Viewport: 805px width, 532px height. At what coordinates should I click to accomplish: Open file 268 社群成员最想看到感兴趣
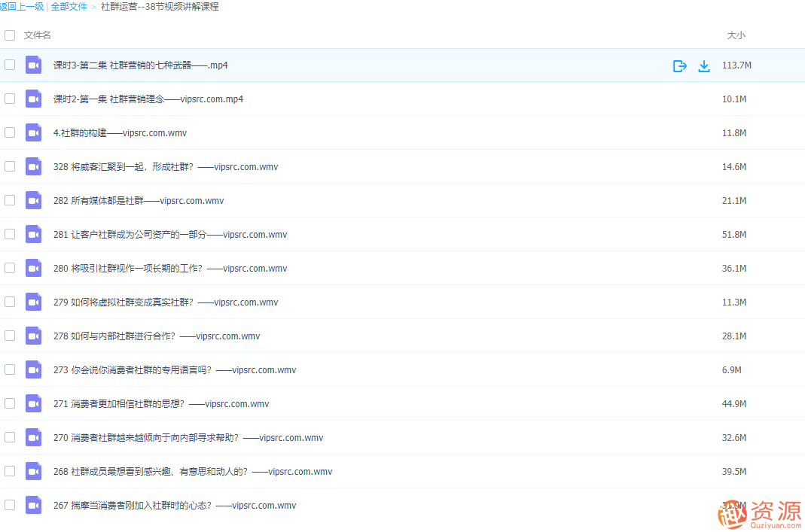(x=193, y=472)
